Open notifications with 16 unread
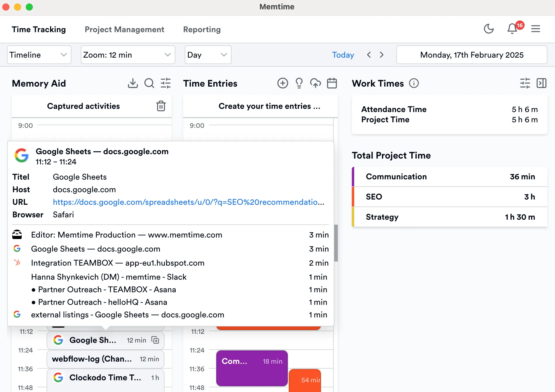 (512, 29)
